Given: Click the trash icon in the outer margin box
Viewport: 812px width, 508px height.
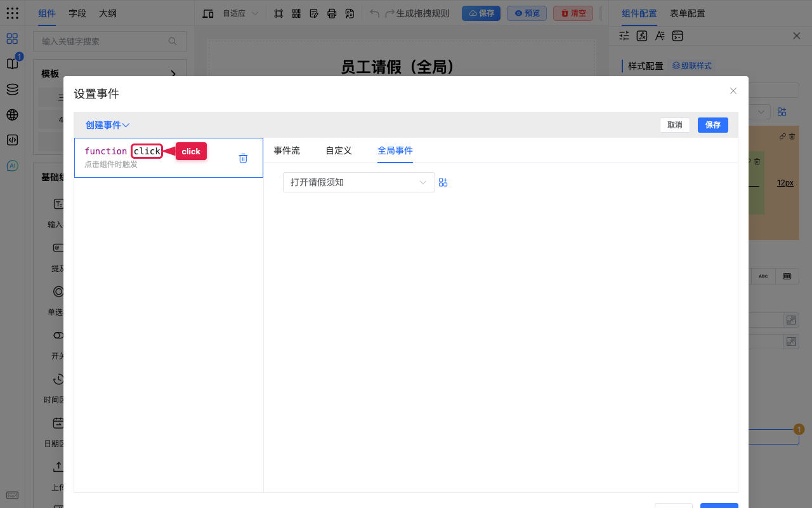Looking at the screenshot, I should click(792, 137).
